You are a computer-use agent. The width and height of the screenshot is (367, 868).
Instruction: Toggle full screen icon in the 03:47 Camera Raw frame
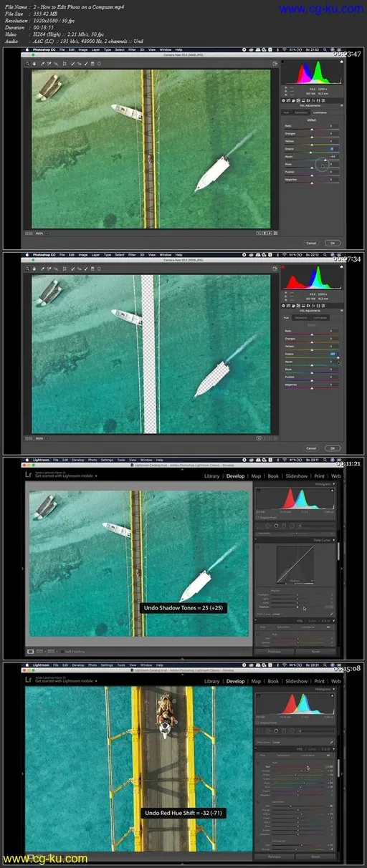pos(275,64)
